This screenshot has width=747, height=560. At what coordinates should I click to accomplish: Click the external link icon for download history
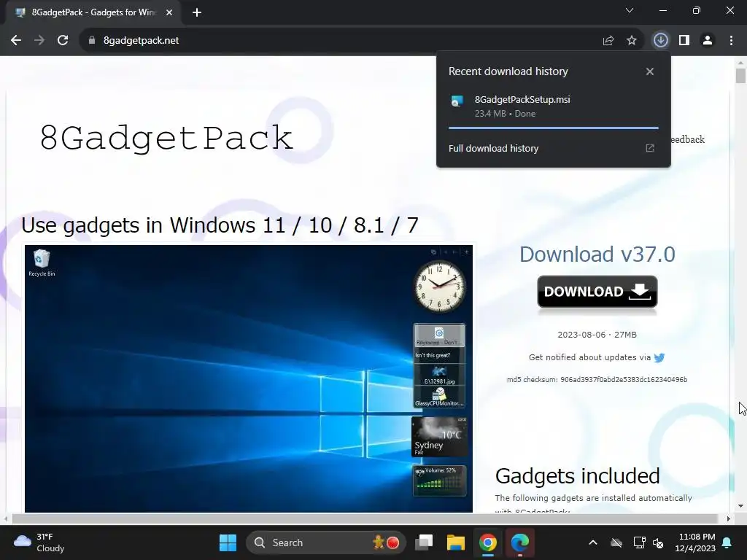pos(650,148)
